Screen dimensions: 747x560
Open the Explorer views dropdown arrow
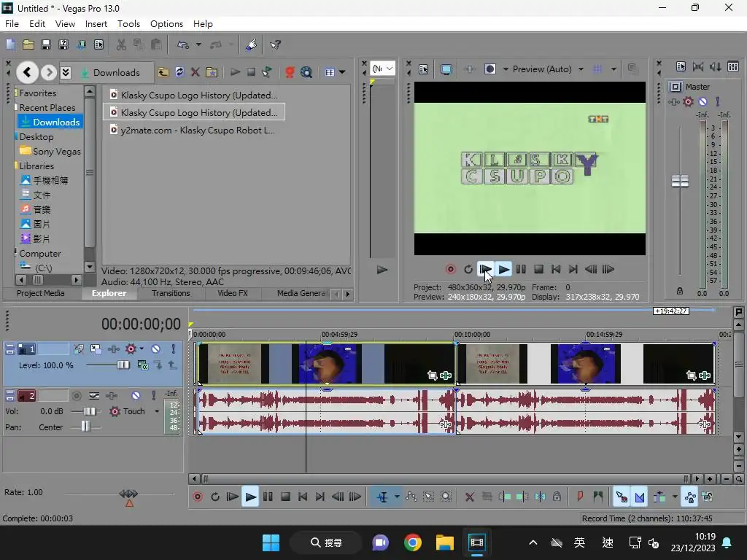click(x=342, y=72)
